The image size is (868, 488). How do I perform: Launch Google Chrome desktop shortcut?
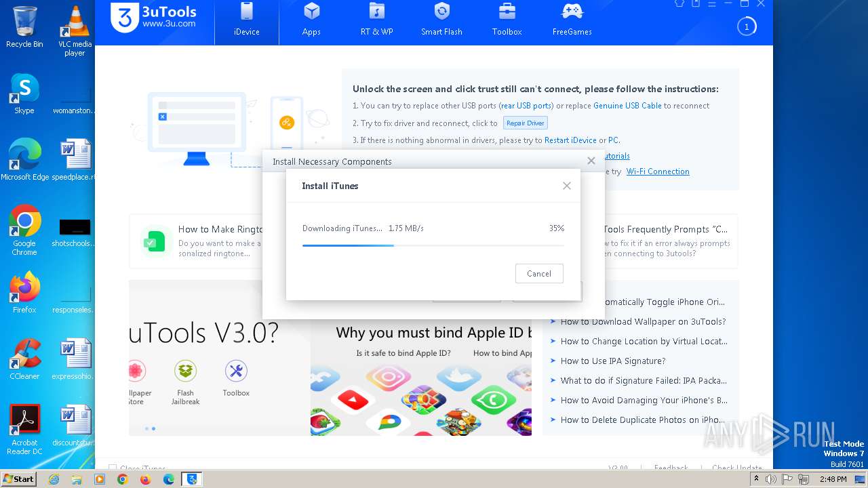pos(24,230)
